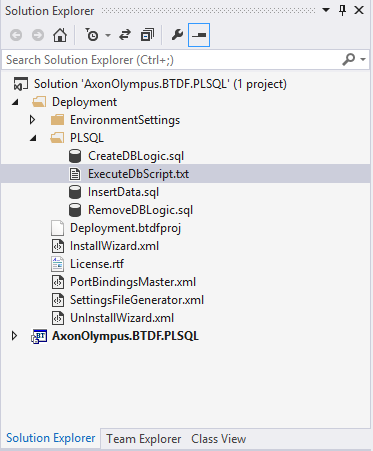This screenshot has width=373, height=451.
Task: Click the search magnifier icon
Action: coord(349,60)
